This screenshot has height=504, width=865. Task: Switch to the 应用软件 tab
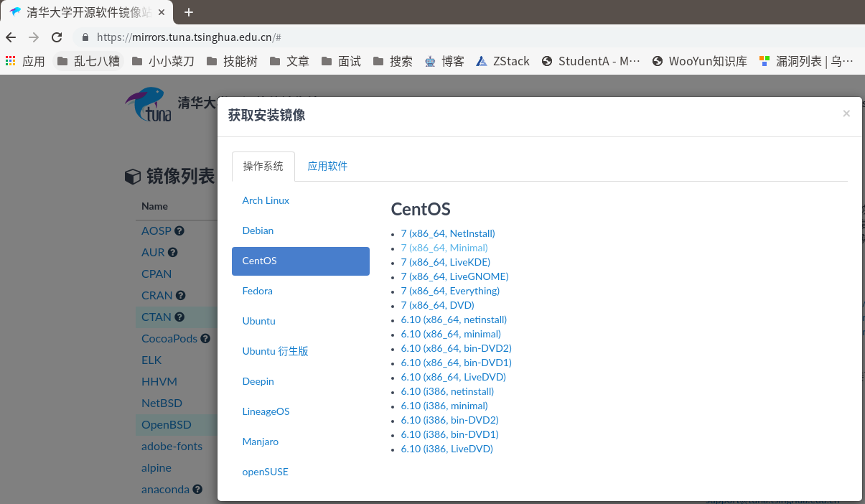coord(327,166)
